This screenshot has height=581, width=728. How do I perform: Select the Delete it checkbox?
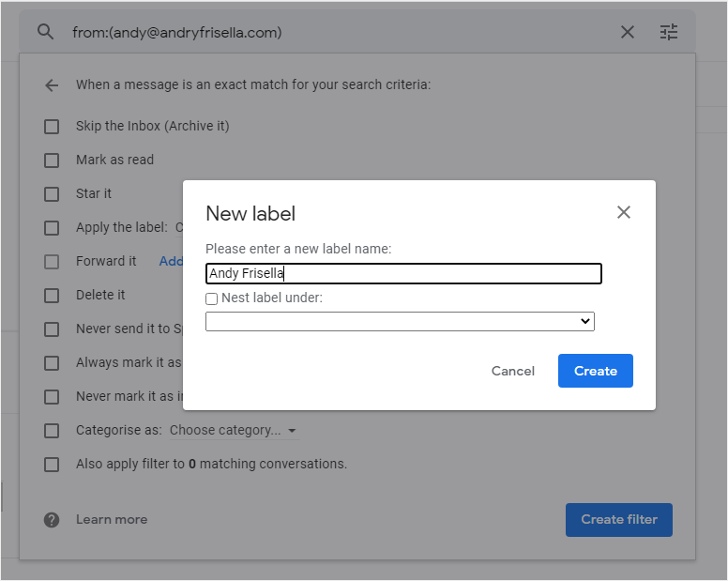click(x=52, y=295)
